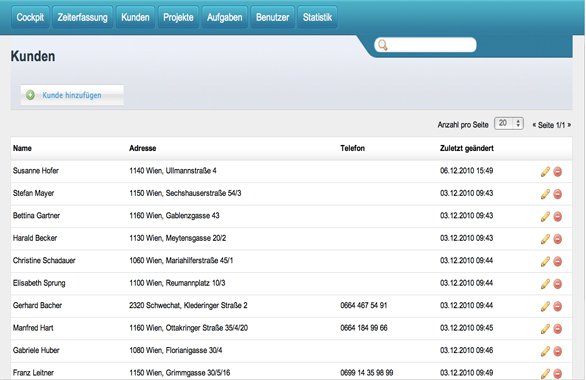The image size is (586, 380).
Task: Click phone number 0664 184 99 66
Action: (364, 328)
